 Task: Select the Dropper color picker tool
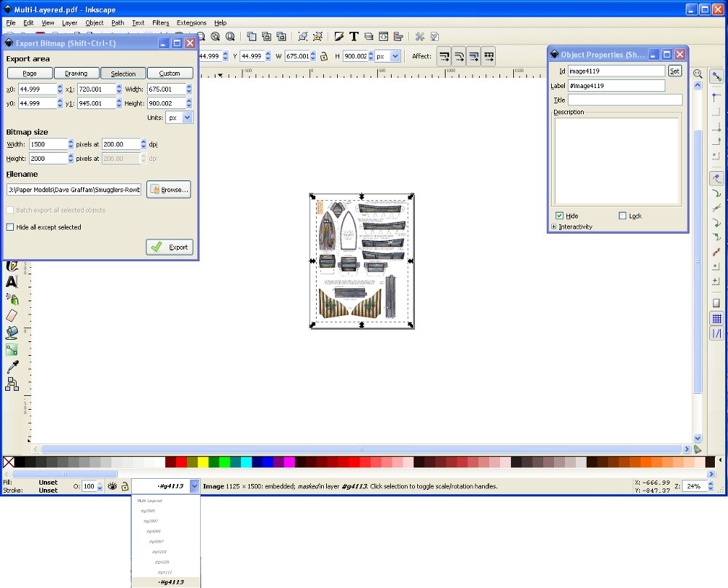[12, 367]
